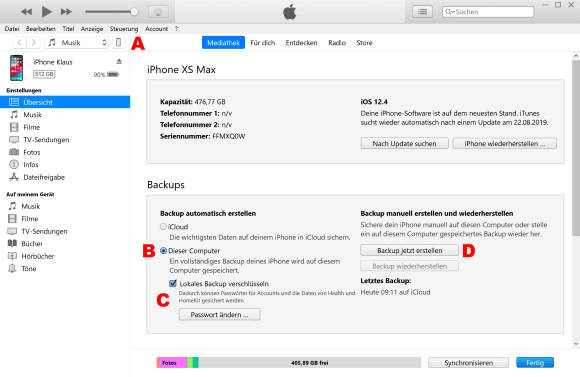
Task: Skip to the next track with fast-forward
Action: [66, 12]
